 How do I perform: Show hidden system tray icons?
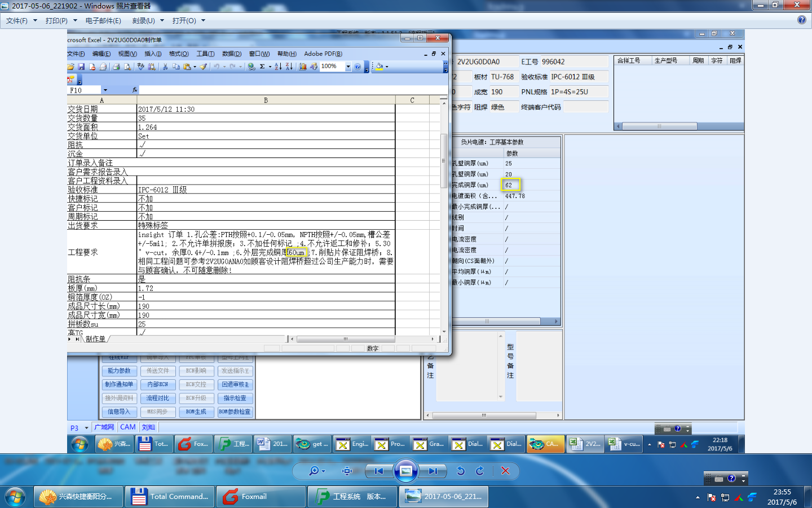coord(698,497)
